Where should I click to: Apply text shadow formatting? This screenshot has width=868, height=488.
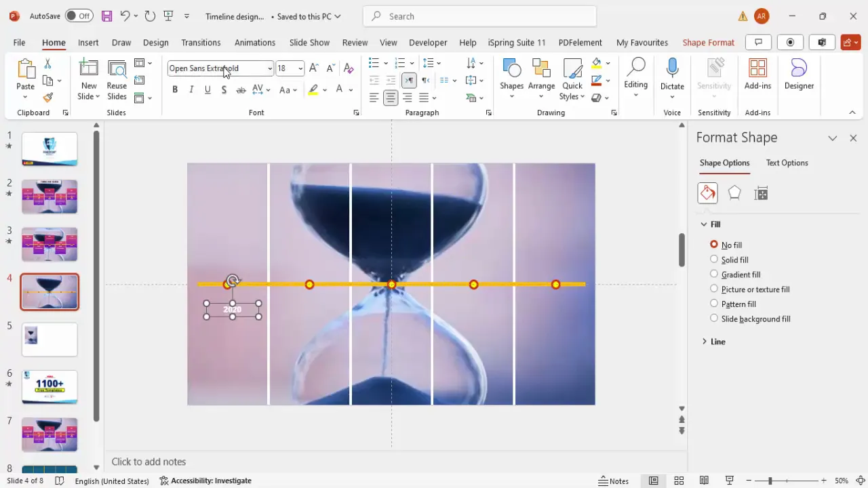click(224, 89)
